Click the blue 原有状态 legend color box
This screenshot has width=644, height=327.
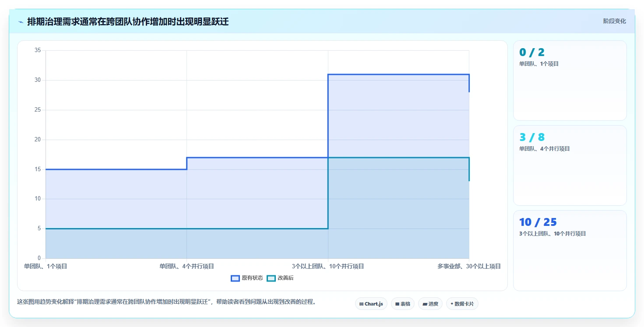pos(235,278)
